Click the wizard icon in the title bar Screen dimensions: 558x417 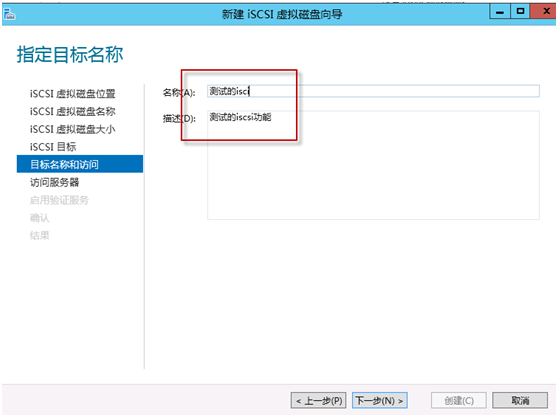(x=9, y=15)
